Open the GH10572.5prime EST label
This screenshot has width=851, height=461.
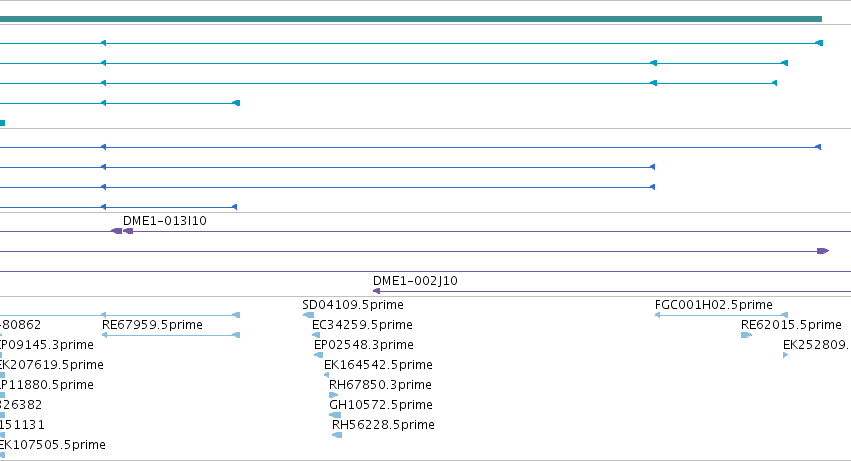pyautogui.click(x=381, y=405)
